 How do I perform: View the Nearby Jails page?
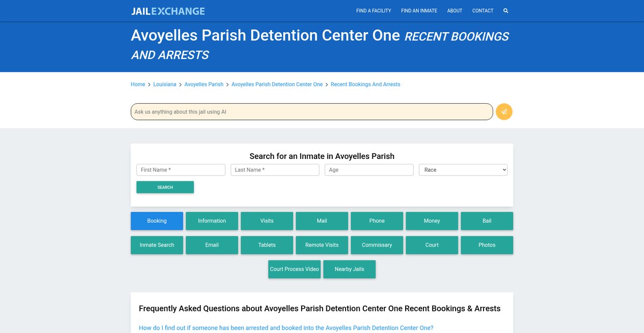click(349, 269)
